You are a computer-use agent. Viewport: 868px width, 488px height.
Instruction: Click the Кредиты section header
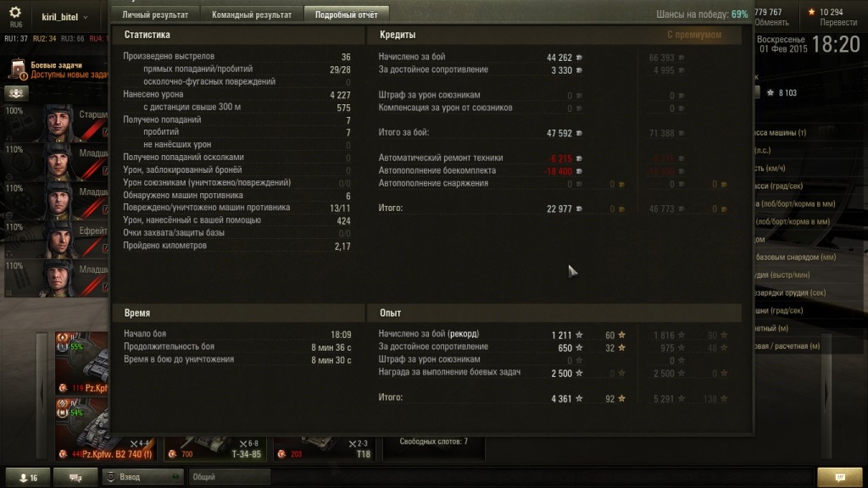(398, 34)
